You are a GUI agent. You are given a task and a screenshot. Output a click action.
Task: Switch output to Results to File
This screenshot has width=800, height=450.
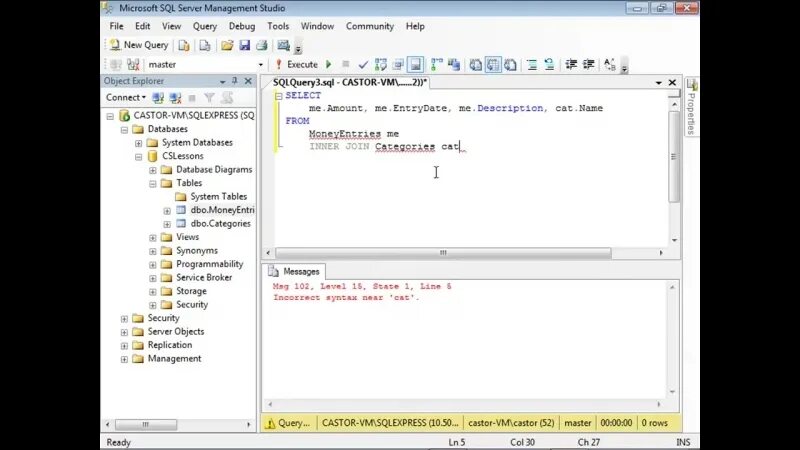pyautogui.click(x=510, y=64)
